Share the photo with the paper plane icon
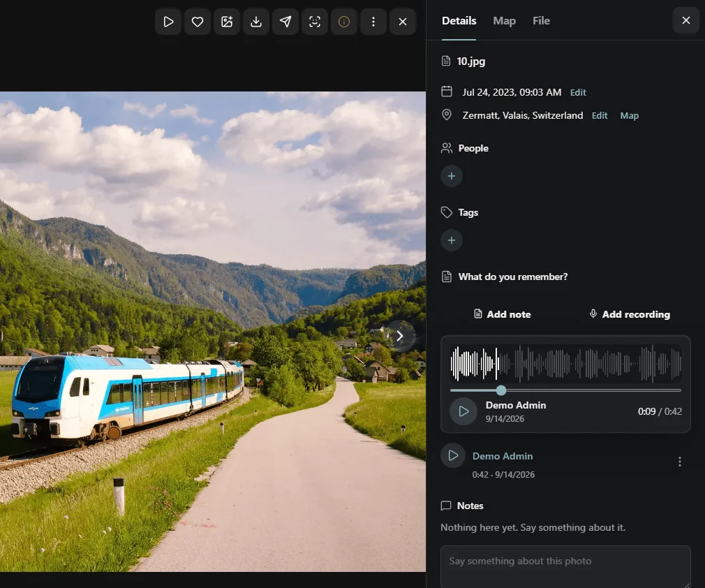 [x=285, y=22]
